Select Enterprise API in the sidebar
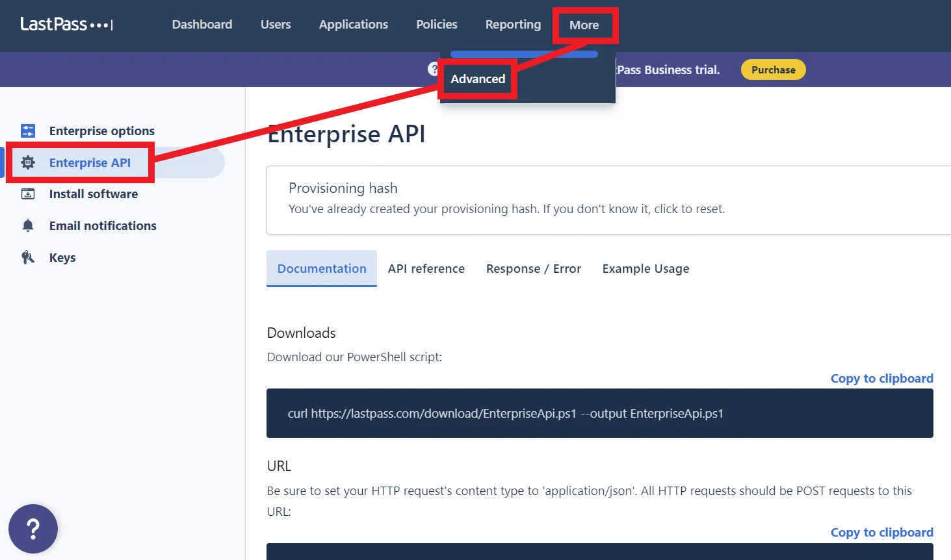This screenshot has height=560, width=951. [90, 162]
